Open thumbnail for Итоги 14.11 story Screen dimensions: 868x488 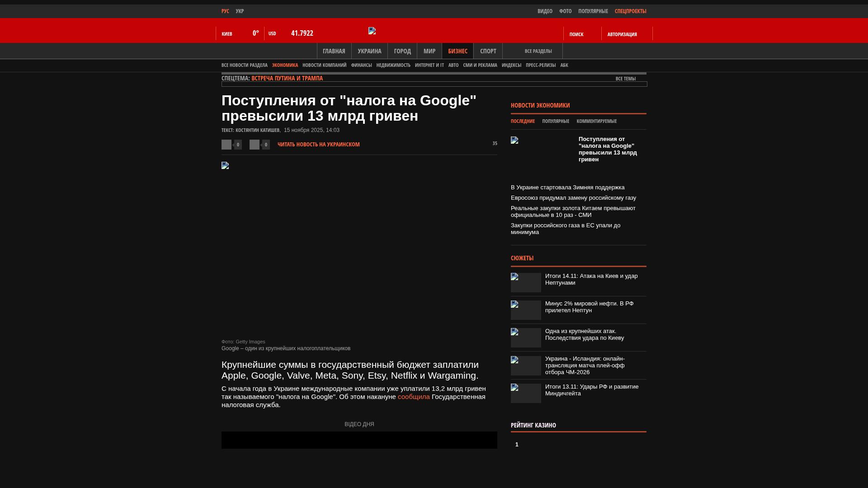526,282
